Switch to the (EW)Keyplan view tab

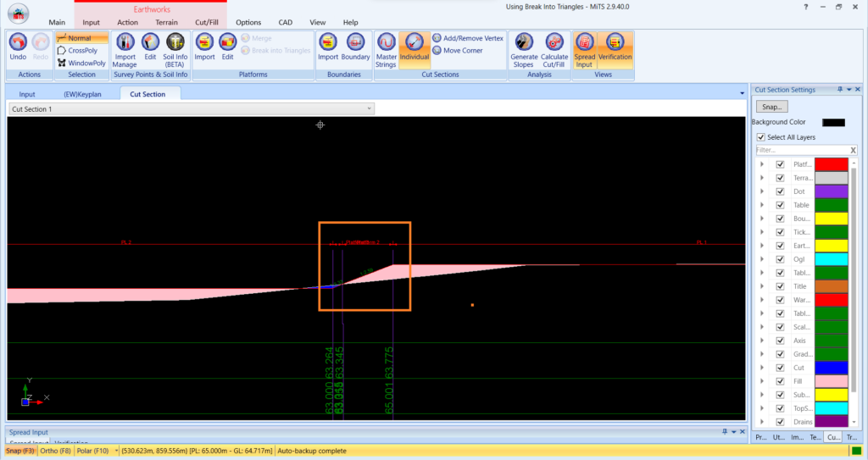pyautogui.click(x=82, y=94)
